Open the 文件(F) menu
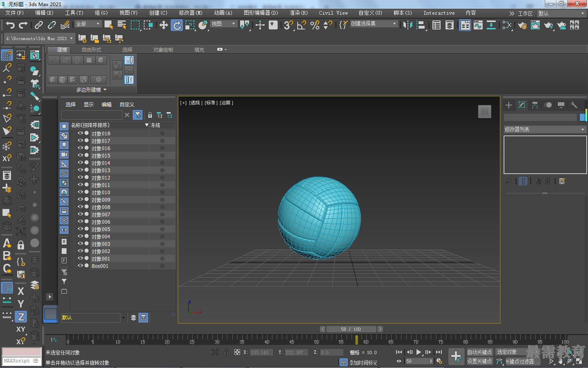Image resolution: width=588 pixels, height=368 pixels. [14, 13]
